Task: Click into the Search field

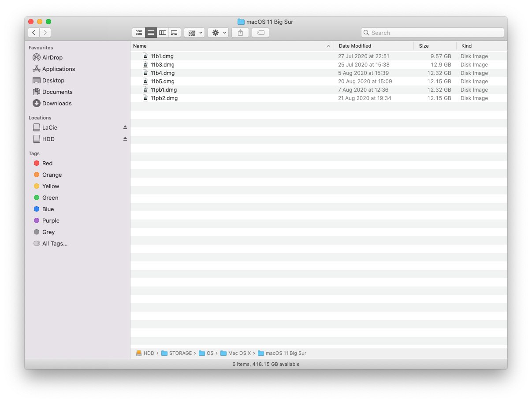Action: pyautogui.click(x=432, y=33)
